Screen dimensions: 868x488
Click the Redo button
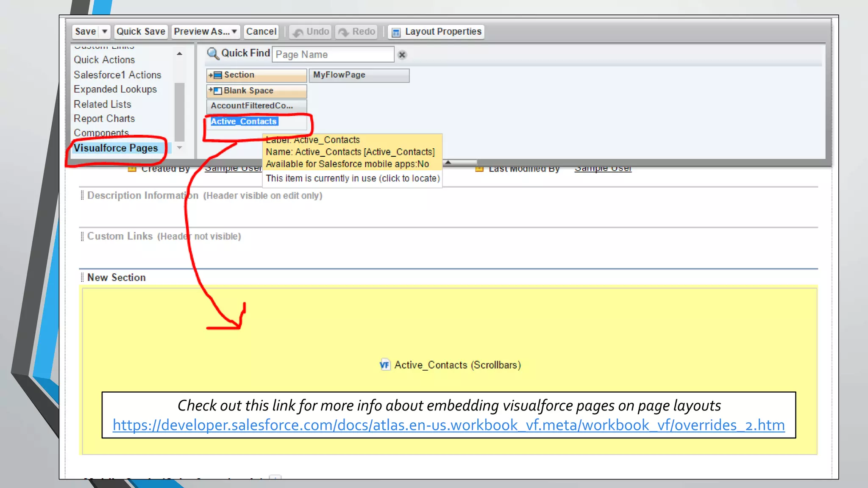tap(356, 32)
